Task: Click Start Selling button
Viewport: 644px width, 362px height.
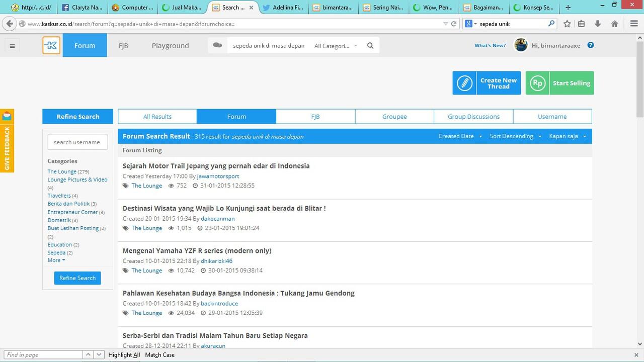Action: click(560, 83)
